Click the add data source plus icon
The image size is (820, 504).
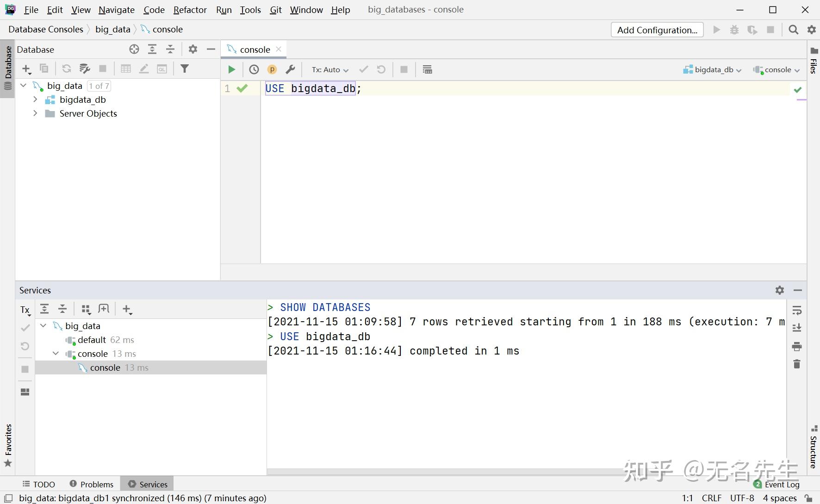[x=26, y=68]
